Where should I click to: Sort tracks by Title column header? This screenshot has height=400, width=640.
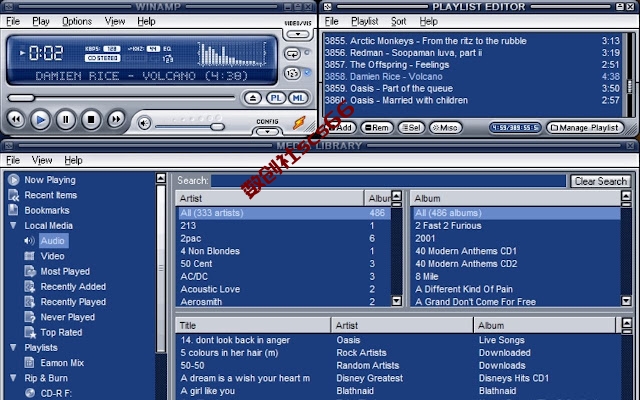(x=253, y=325)
